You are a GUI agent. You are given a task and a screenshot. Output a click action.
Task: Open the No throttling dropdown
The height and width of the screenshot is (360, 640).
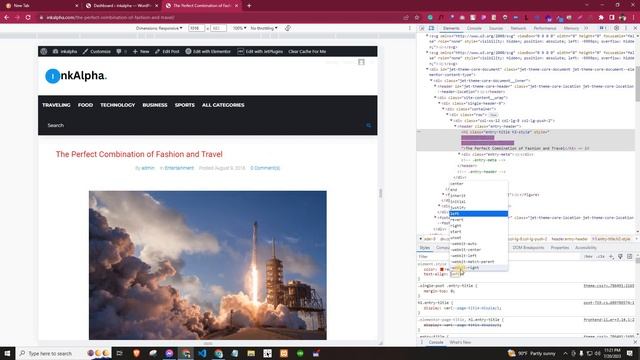(x=264, y=28)
